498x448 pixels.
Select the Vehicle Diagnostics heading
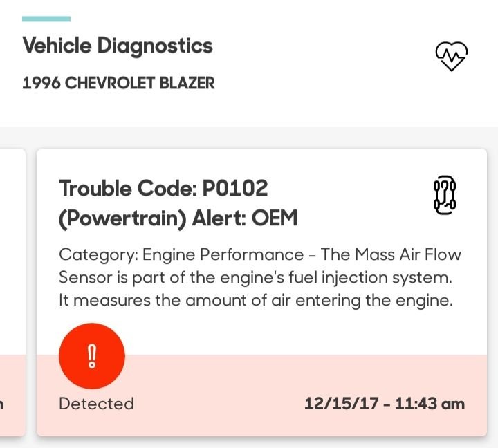(118, 46)
